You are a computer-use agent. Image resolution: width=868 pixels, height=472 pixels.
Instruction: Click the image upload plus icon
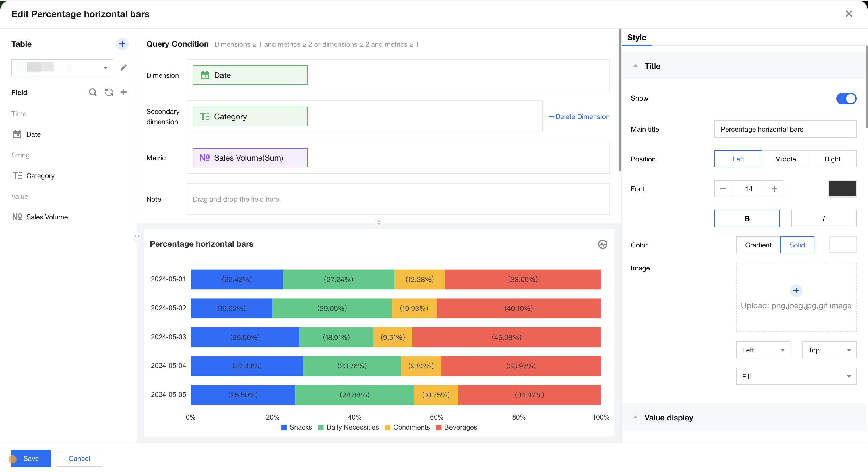pos(796,290)
